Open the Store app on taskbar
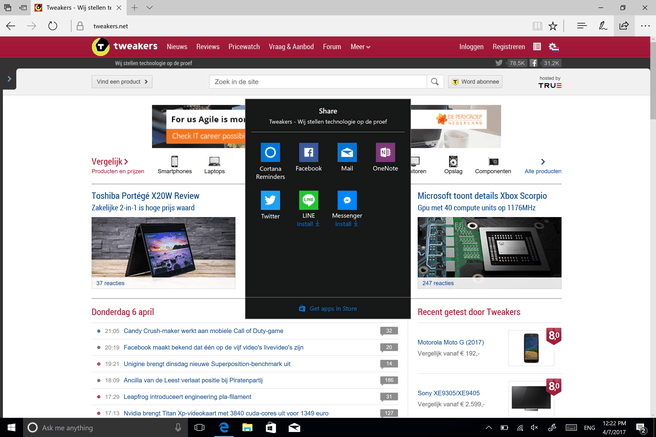This screenshot has height=437, width=656. [x=271, y=427]
